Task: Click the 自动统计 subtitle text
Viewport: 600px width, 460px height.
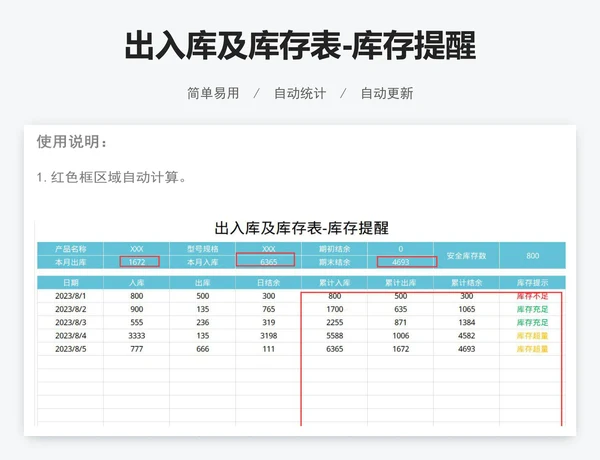Action: click(x=300, y=93)
